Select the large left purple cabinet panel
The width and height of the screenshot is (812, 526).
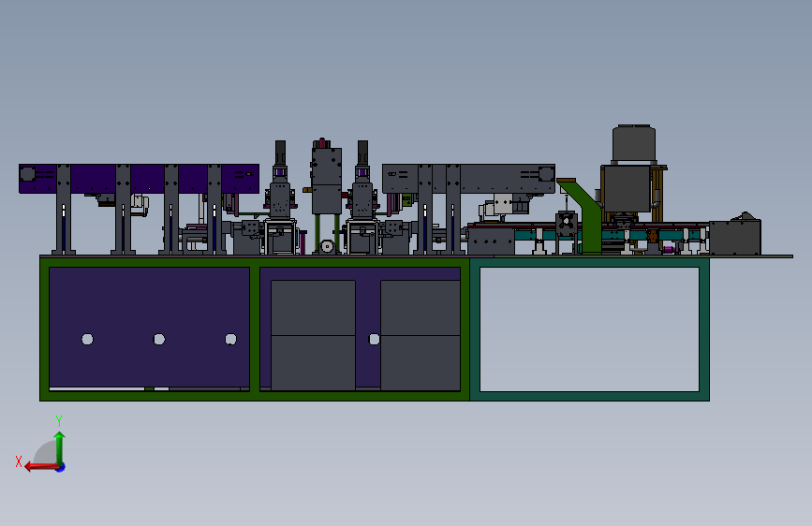coord(149,327)
